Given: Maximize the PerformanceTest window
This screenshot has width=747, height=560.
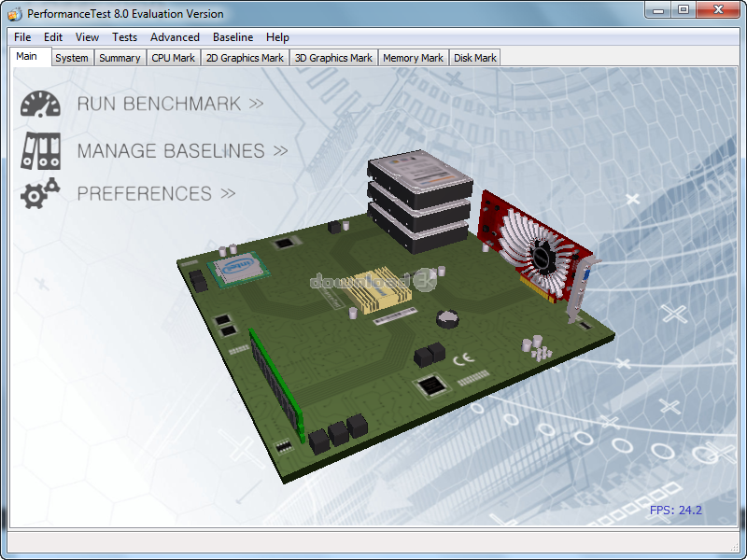Looking at the screenshot, I should pyautogui.click(x=684, y=10).
